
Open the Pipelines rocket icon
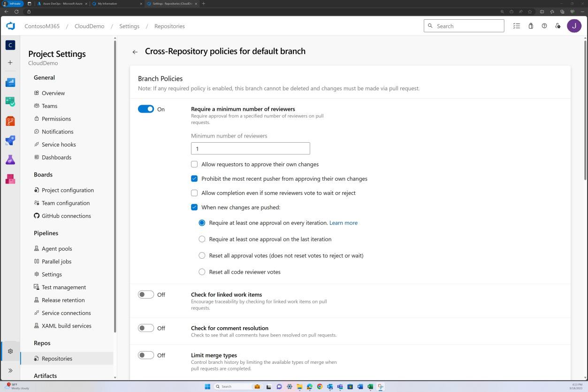pyautogui.click(x=10, y=140)
